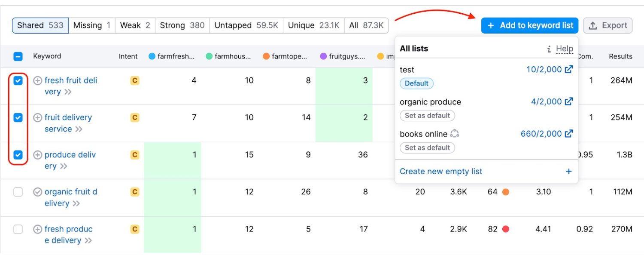
Task: Expand 'fresh fruit delivery' double-chevron arrows
Action: pyautogui.click(x=68, y=92)
